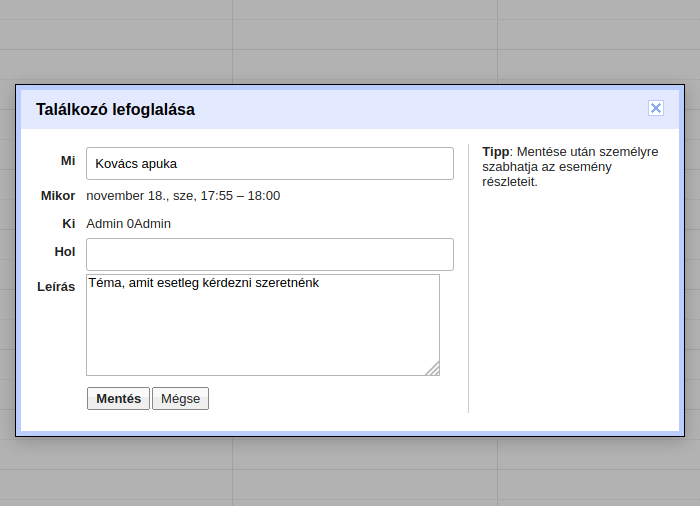Click the textarea resize handle corner
This screenshot has height=506, width=700.
point(433,369)
